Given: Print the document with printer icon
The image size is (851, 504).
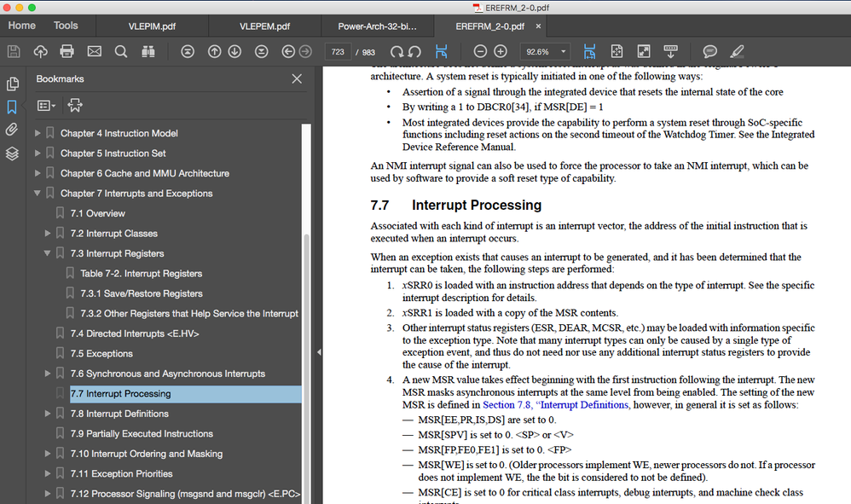Looking at the screenshot, I should 67,51.
